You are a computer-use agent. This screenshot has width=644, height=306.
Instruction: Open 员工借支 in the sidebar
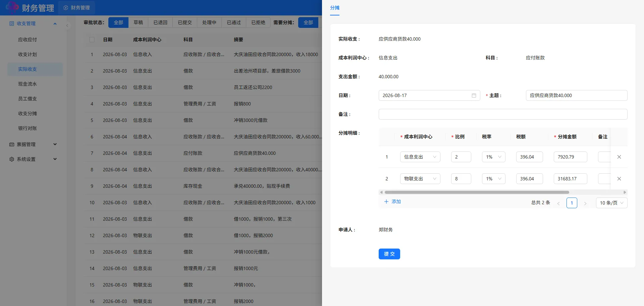click(35, 99)
